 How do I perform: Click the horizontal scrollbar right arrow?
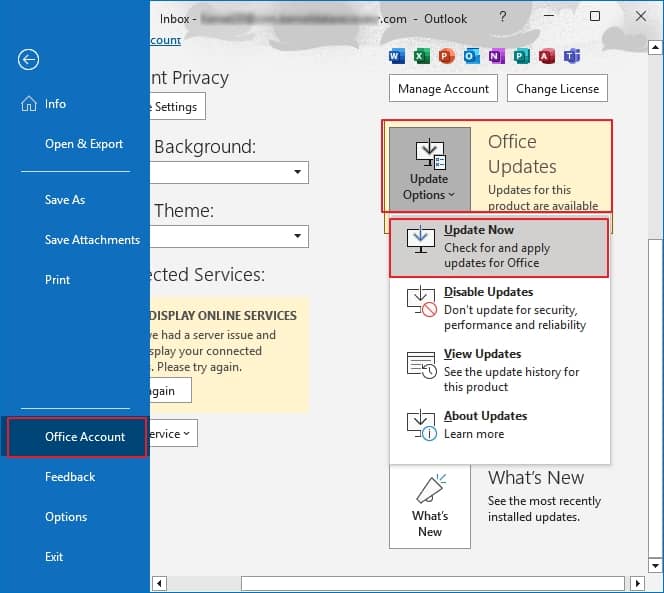pyautogui.click(x=638, y=583)
